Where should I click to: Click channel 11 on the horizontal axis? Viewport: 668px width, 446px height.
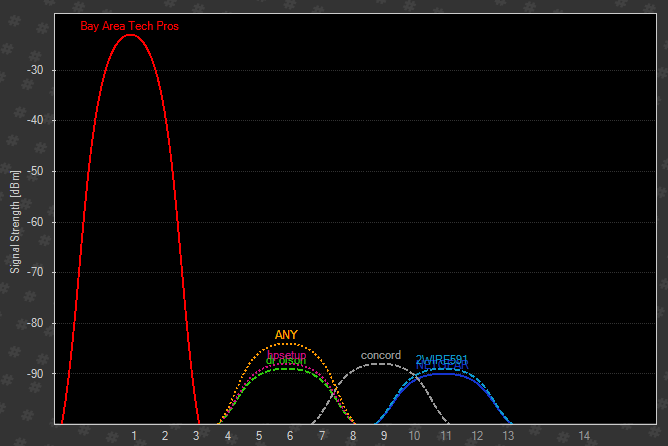[x=446, y=436]
